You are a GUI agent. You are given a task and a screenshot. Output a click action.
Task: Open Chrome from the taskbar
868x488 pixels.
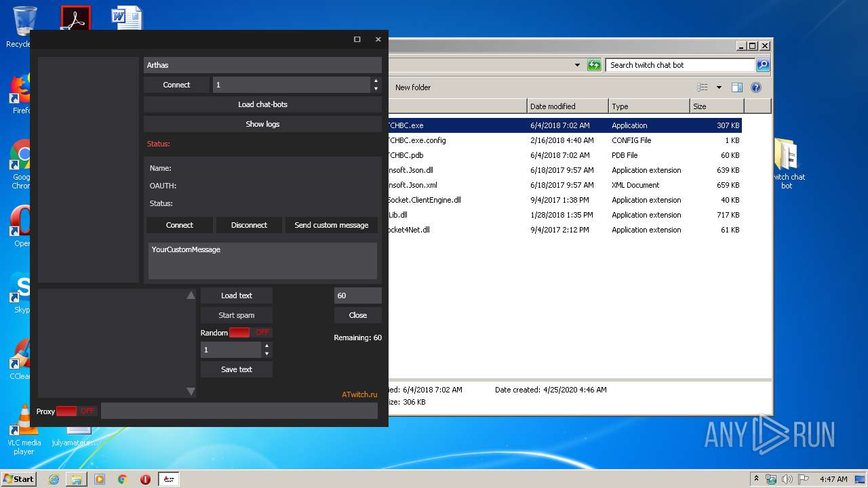click(x=123, y=479)
